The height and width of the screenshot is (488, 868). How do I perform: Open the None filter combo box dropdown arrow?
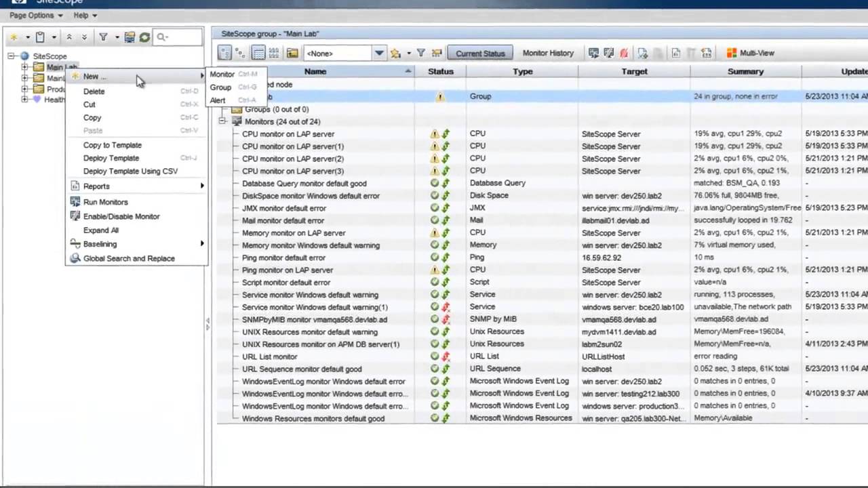click(x=379, y=53)
